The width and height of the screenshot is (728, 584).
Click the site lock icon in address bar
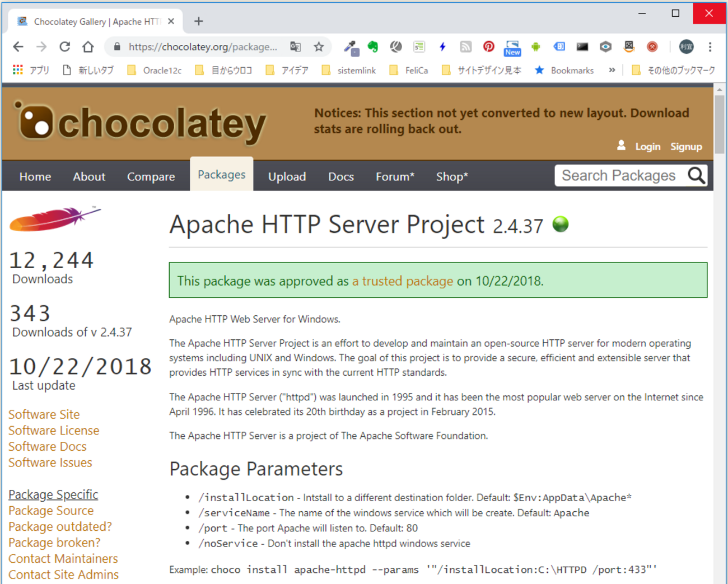point(116,47)
